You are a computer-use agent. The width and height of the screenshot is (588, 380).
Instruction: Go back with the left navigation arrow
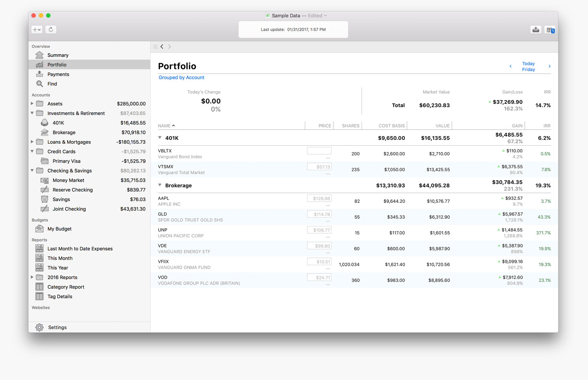(162, 47)
